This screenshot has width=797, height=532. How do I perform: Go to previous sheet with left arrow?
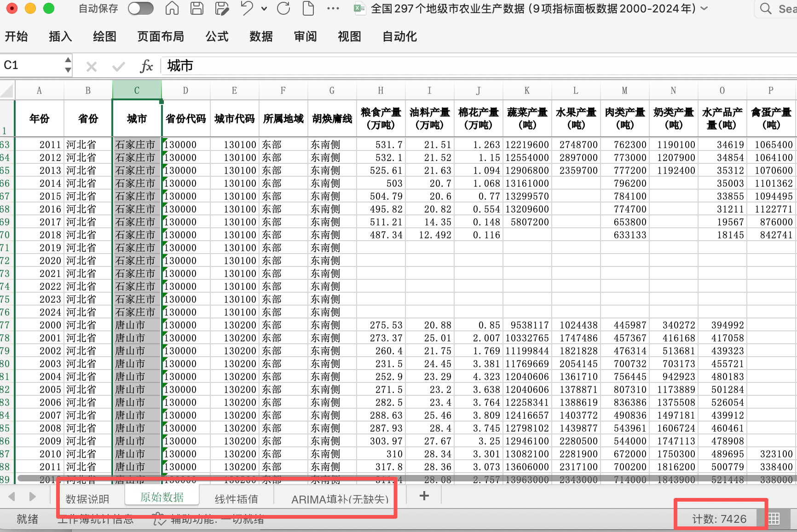pos(12,497)
